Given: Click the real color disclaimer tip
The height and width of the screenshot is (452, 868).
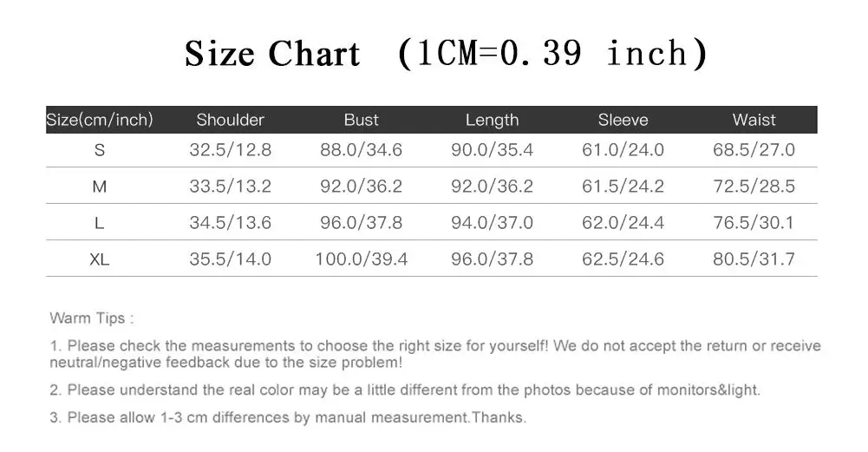Looking at the screenshot, I should point(405,390).
